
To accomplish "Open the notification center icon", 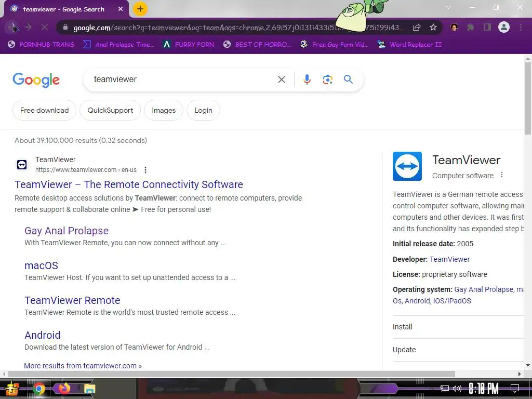I will 515,389.
